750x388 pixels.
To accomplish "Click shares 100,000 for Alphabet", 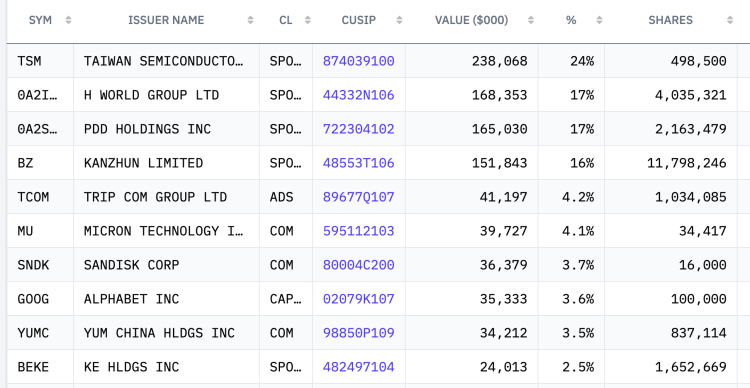I will [x=699, y=299].
